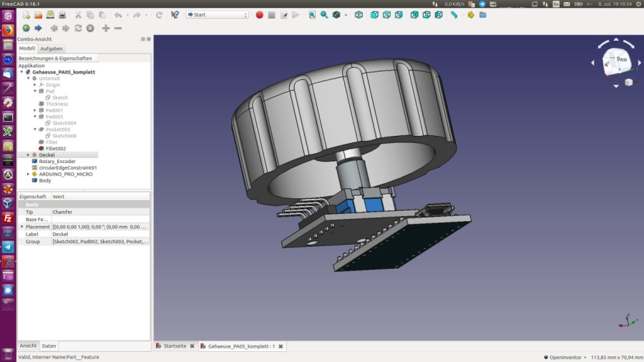644x362 pixels.
Task: Open website with green globe icon
Action: point(26,28)
